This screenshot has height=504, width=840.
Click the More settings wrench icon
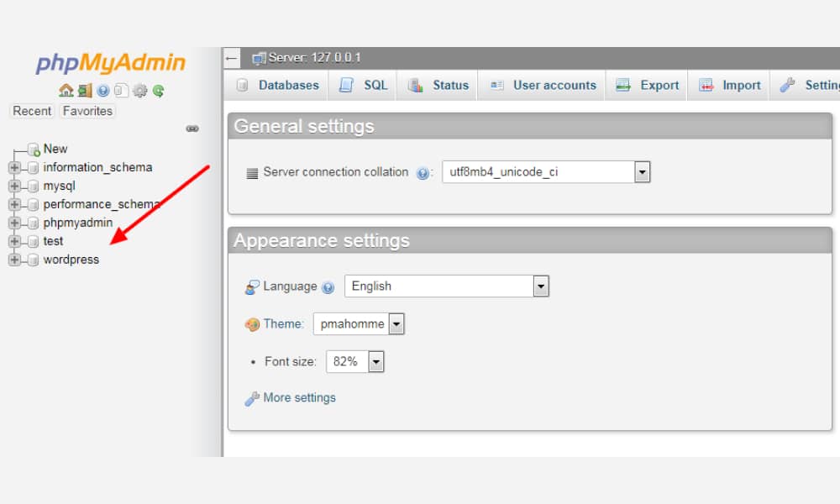pyautogui.click(x=252, y=398)
